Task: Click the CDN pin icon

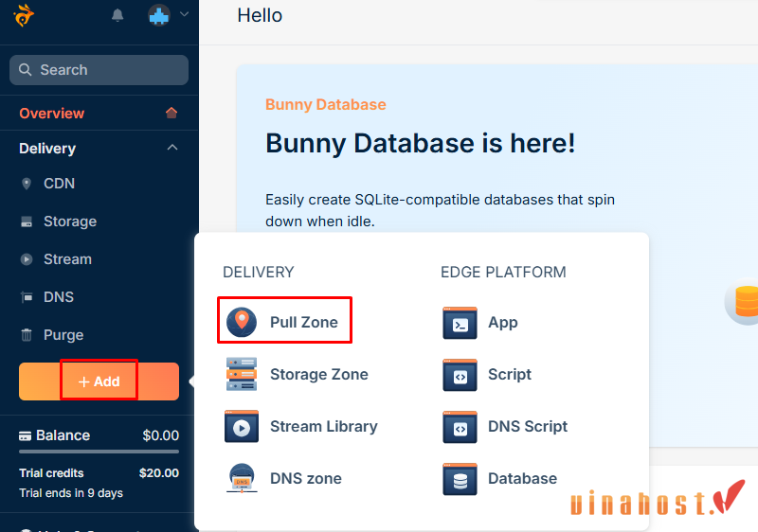Action: pos(27,184)
